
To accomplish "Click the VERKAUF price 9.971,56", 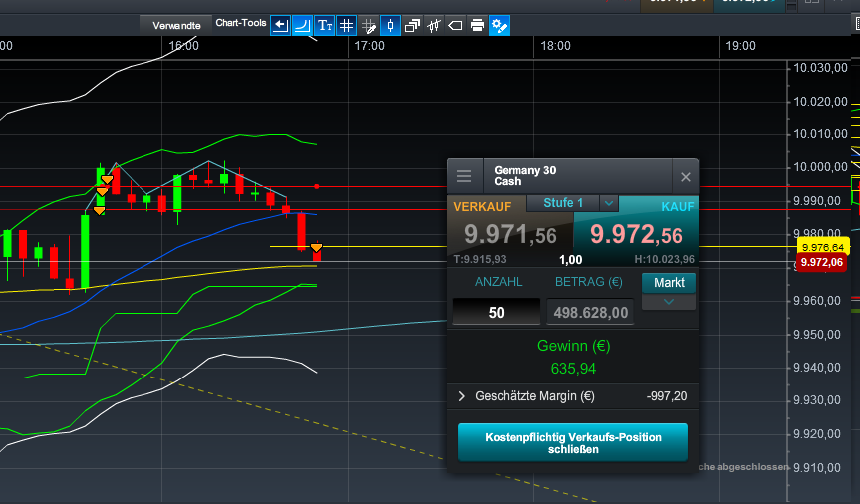I will tap(510, 235).
